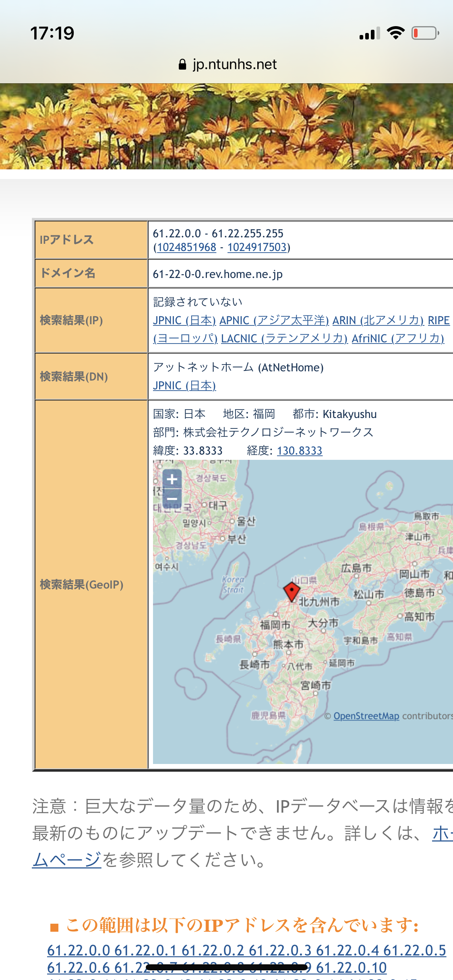This screenshot has height=980, width=453.
Task: Open the AfriNIC (アフリカ) whois link
Action: pos(398,338)
